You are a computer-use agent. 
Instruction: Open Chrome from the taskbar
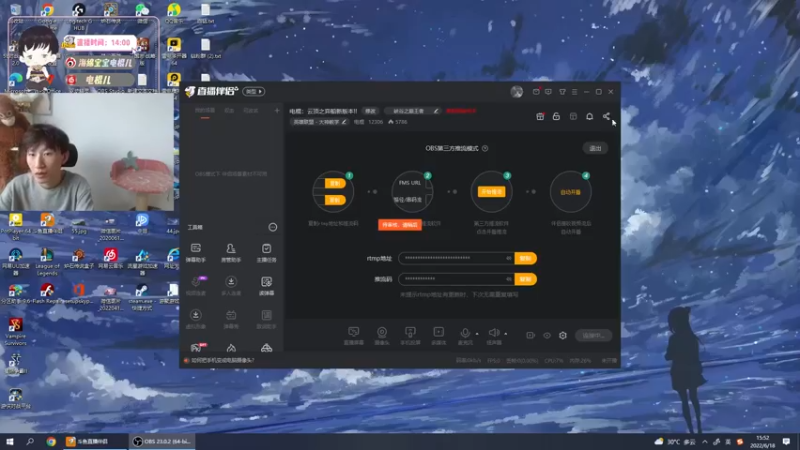click(x=51, y=441)
